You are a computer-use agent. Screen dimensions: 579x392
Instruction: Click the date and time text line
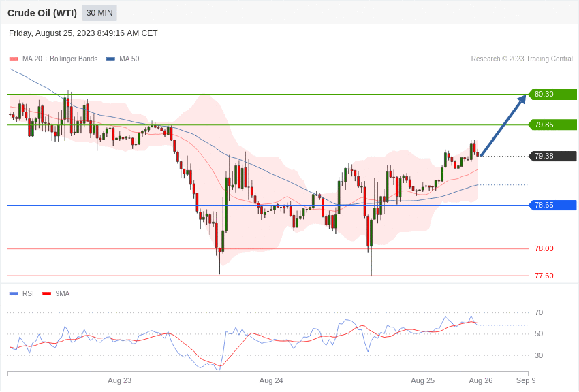83,33
